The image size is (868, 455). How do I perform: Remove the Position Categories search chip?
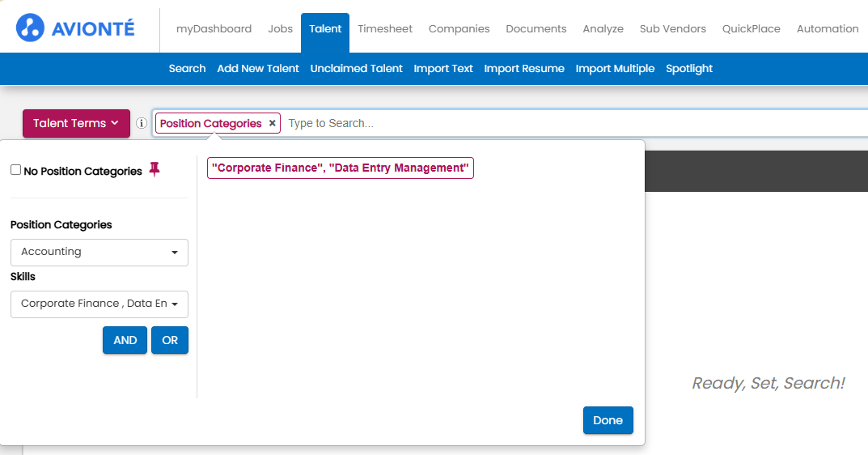(273, 123)
